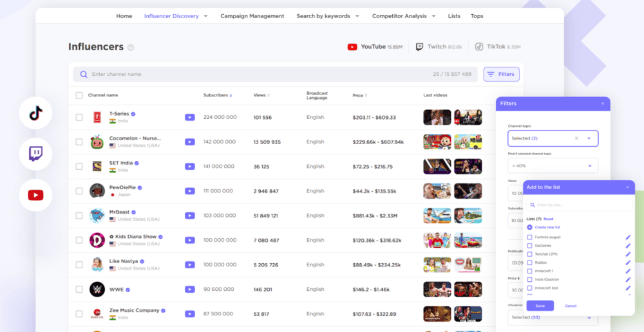This screenshot has width=644, height=332.
Task: Sort table by Subscribers column
Action: (x=218, y=95)
